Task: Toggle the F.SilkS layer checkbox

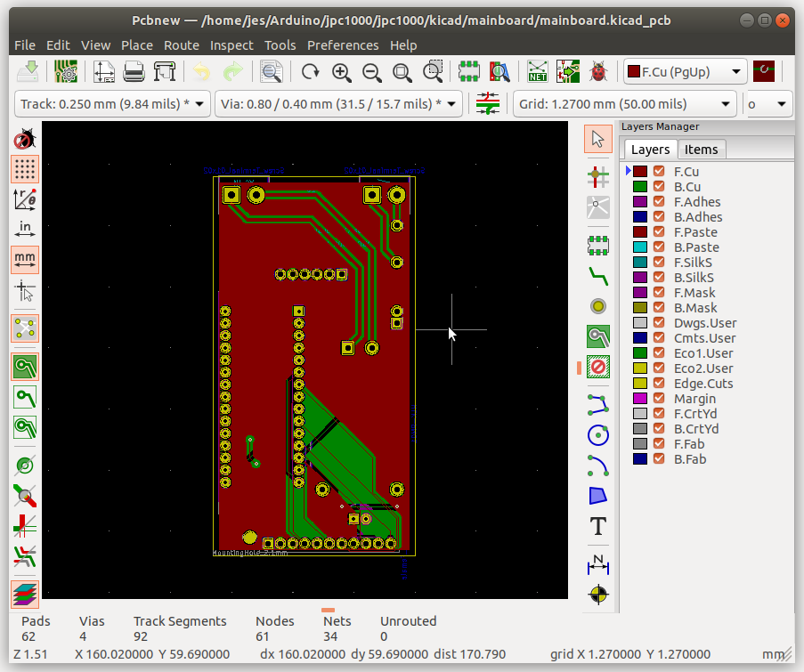Action: pos(659,263)
